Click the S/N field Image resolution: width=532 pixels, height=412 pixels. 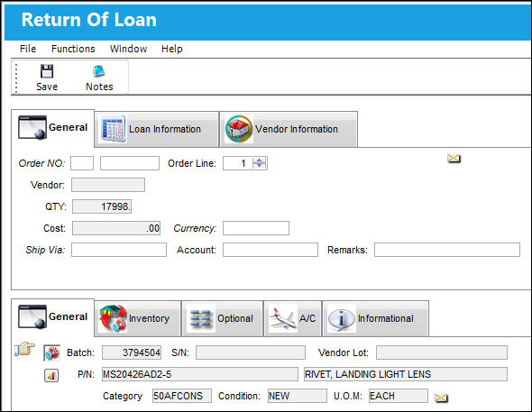pos(251,352)
